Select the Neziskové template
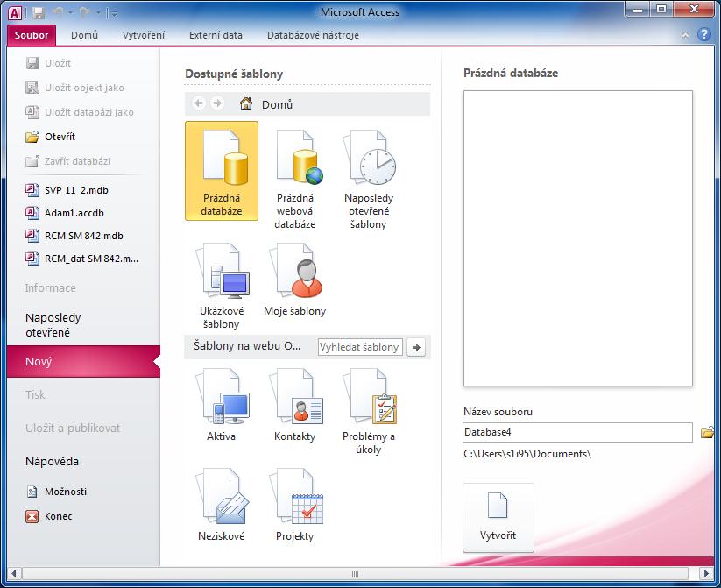Screen dimensions: 721x588 click(221, 504)
